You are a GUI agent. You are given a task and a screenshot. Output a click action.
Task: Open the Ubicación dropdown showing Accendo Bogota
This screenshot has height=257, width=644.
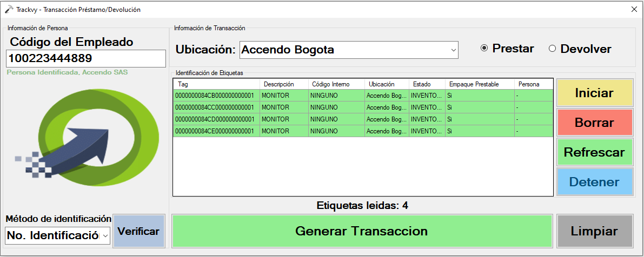click(x=349, y=50)
